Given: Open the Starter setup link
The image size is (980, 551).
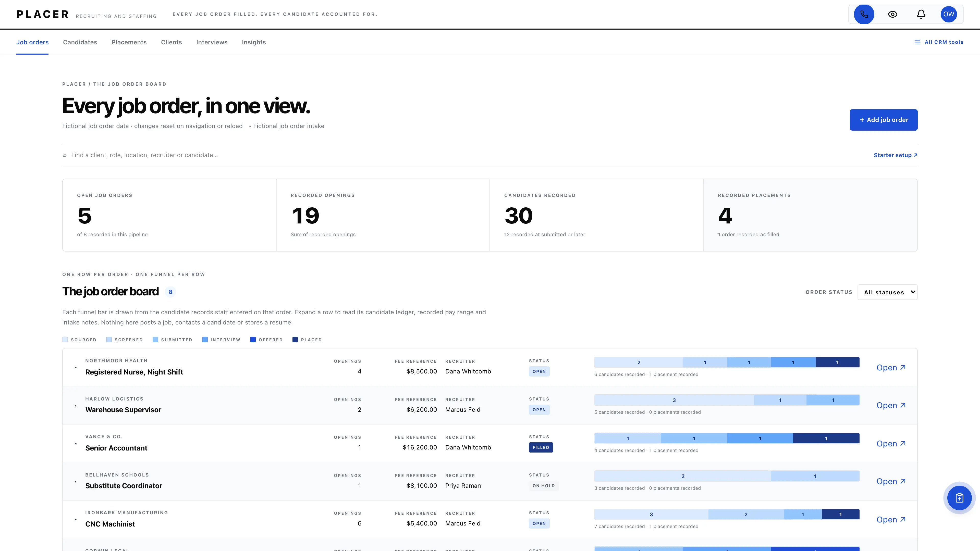Looking at the screenshot, I should coord(895,155).
